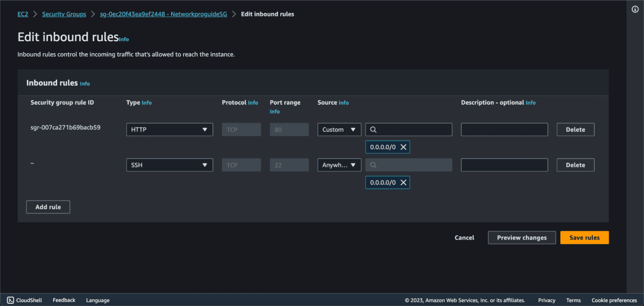Open the Terms link in footer

574,300
